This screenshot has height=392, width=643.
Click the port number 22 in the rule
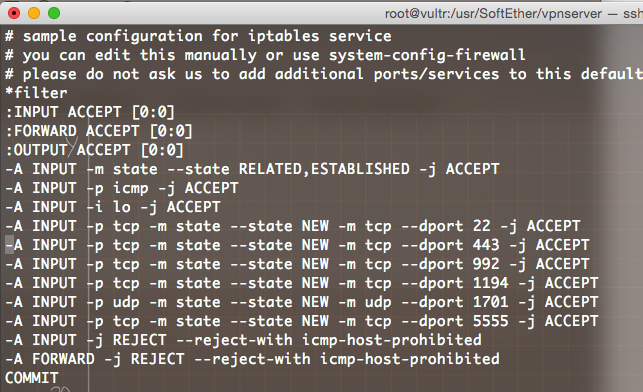pyautogui.click(x=481, y=226)
